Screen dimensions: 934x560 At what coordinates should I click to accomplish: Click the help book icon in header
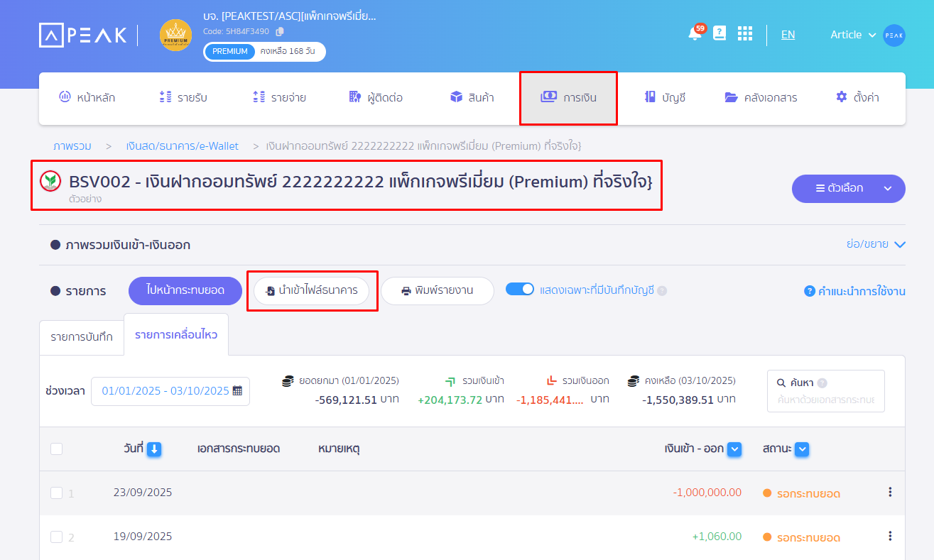(719, 33)
